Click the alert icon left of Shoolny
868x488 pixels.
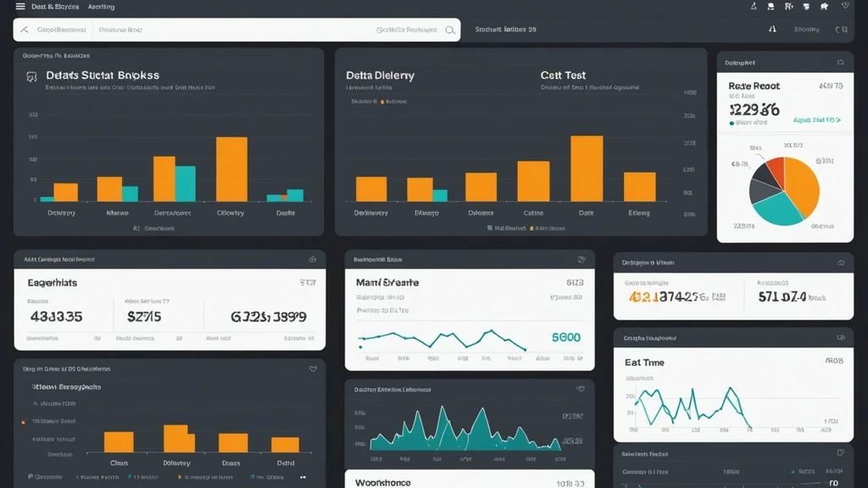tap(773, 30)
